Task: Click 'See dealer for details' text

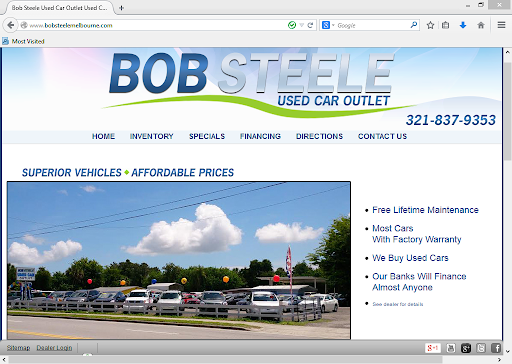Action: point(398,304)
